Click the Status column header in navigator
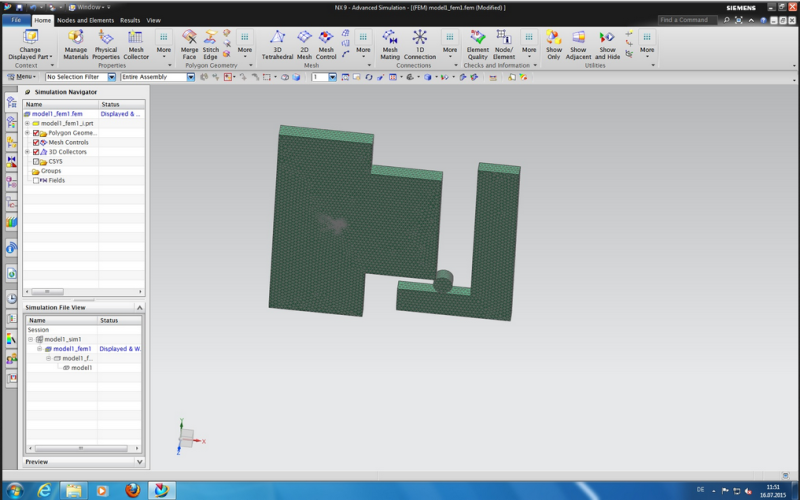This screenshot has width=800, height=500. [x=121, y=104]
